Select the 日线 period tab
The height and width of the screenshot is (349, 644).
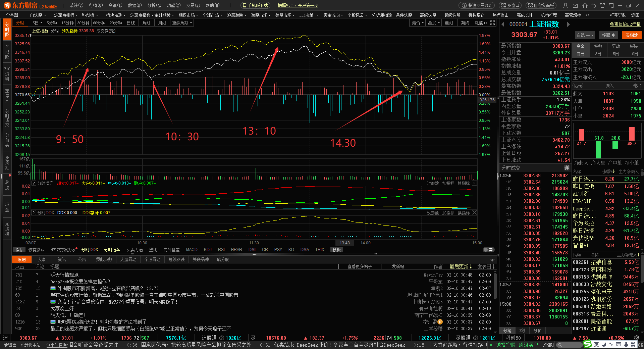[131, 23]
